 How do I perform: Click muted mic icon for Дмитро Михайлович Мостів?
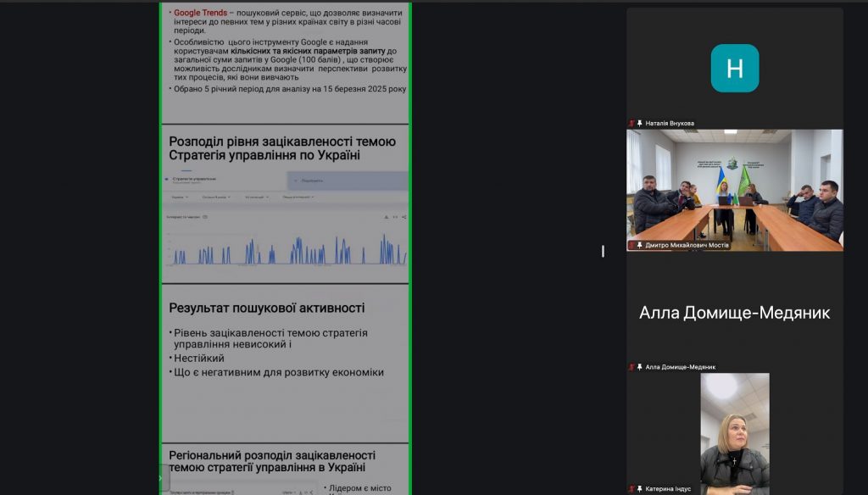click(x=632, y=245)
